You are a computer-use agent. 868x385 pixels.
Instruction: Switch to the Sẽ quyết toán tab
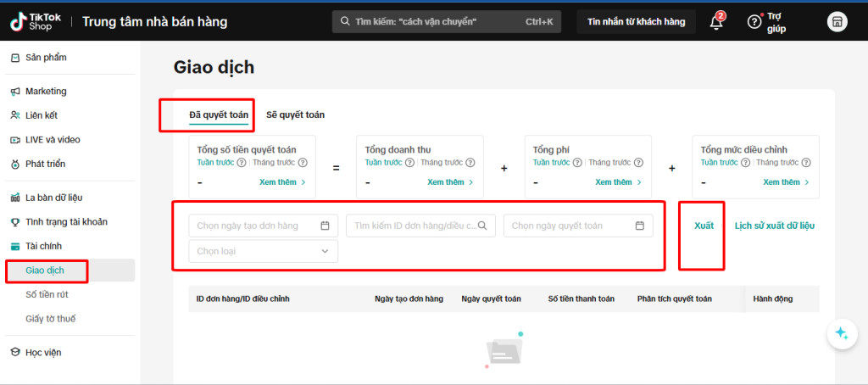295,114
